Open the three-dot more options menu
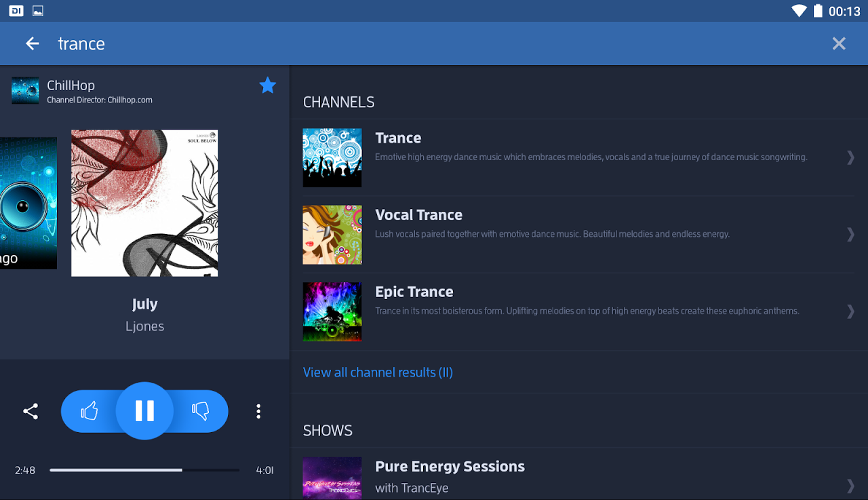868x500 pixels. click(258, 411)
